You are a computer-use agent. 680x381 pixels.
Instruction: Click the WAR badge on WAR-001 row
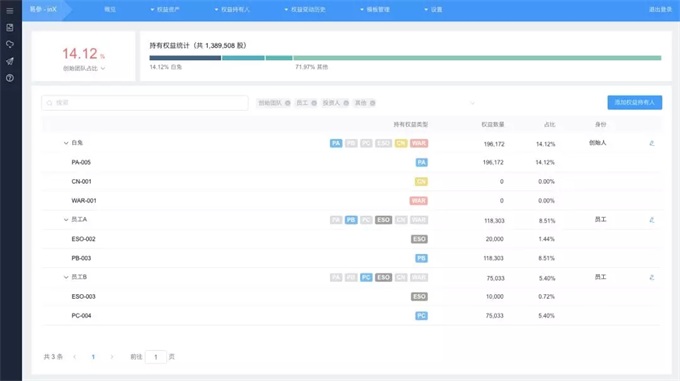click(x=418, y=201)
